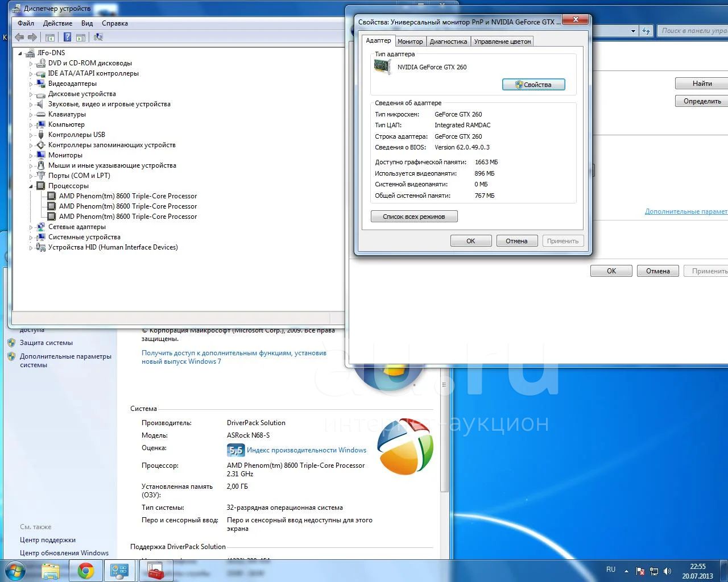Click OK in the screen resolution window

[x=611, y=271]
